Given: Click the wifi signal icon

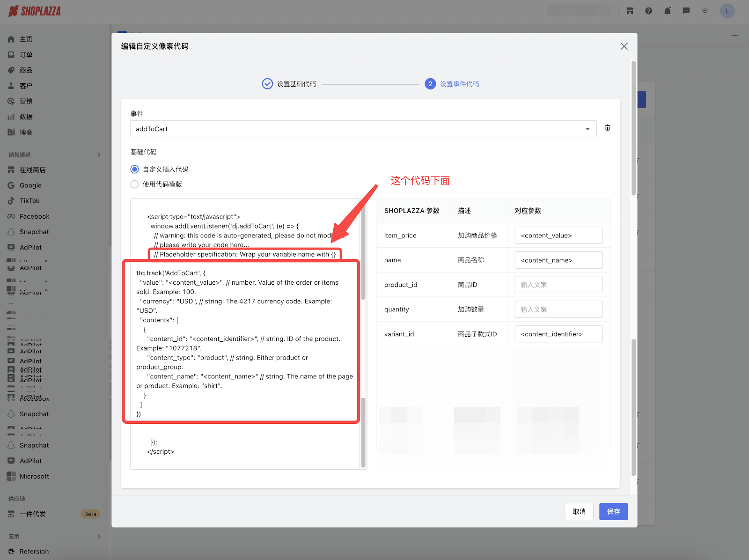Looking at the screenshot, I should click(x=705, y=11).
